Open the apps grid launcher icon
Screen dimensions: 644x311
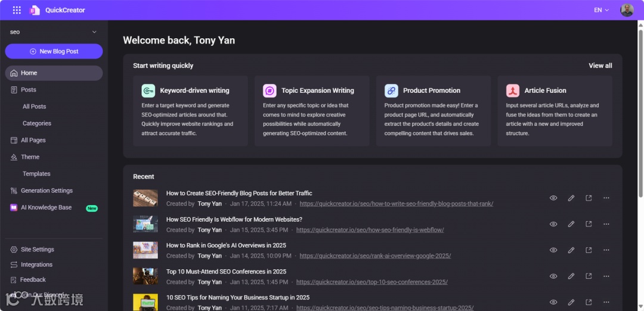pos(17,10)
